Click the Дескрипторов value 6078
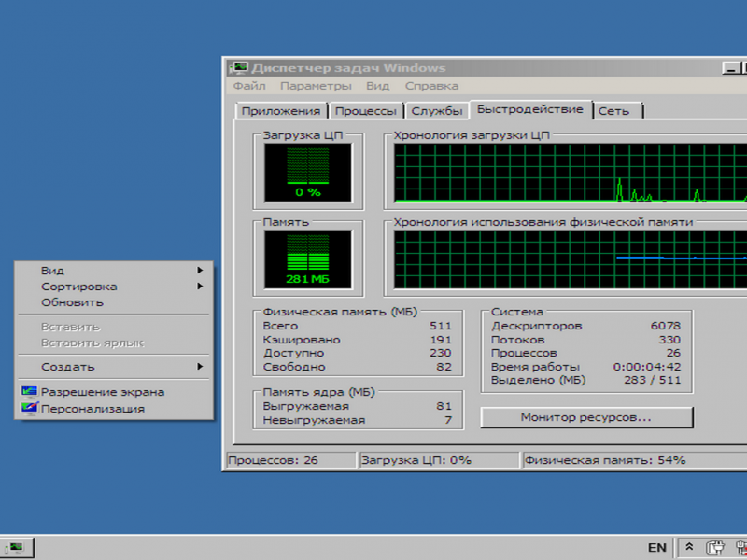This screenshot has width=747, height=560. click(x=666, y=326)
